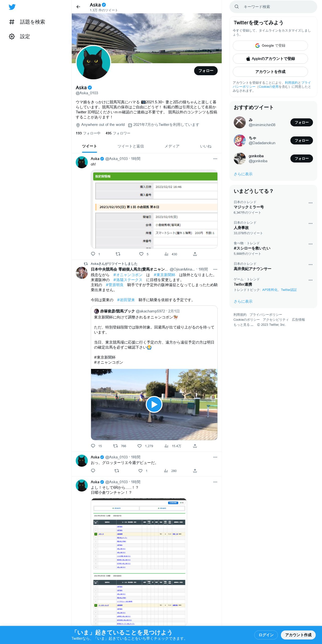View 280 impressions analytics icon
The width and height of the screenshot is (322, 644).
[x=166, y=471]
